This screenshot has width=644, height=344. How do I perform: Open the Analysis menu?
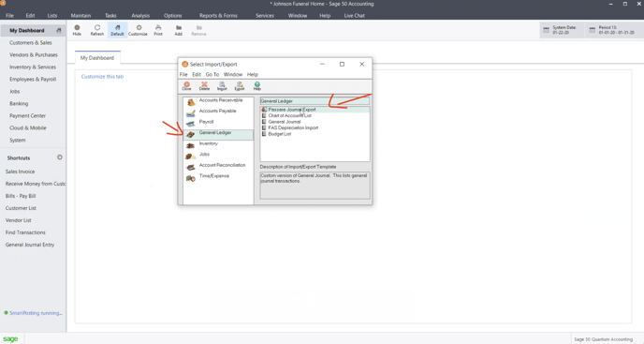click(140, 16)
